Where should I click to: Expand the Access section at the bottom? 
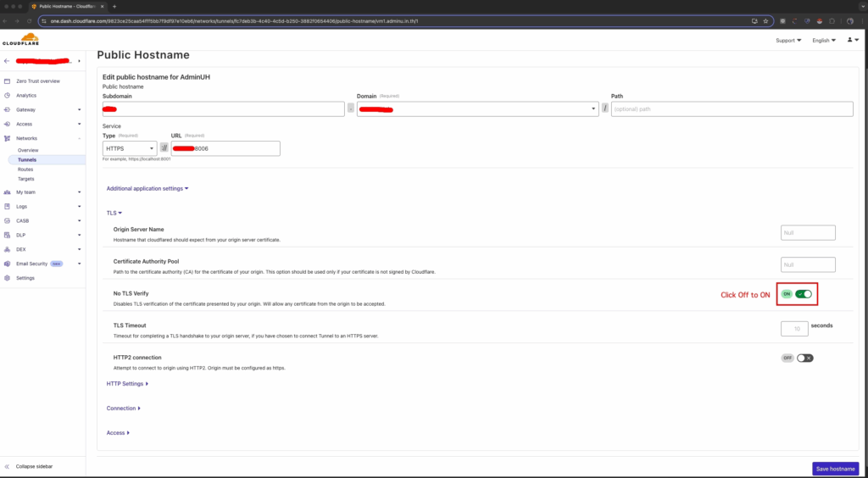118,432
